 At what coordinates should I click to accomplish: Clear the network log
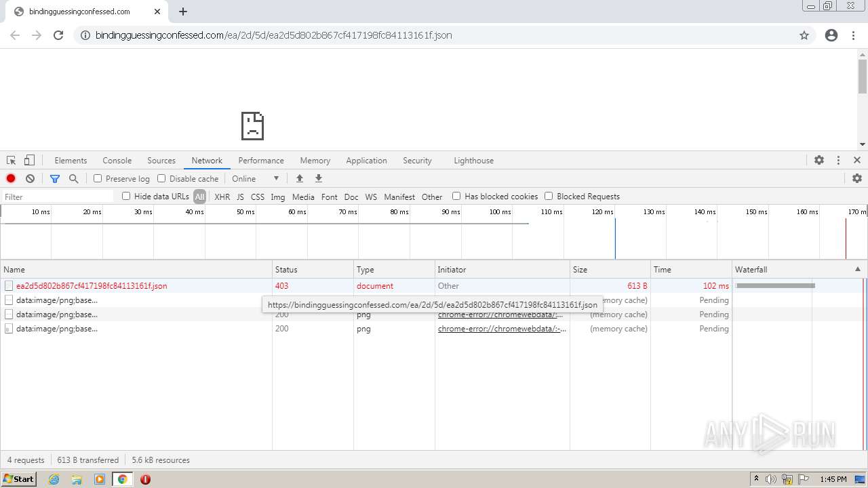pyautogui.click(x=30, y=179)
